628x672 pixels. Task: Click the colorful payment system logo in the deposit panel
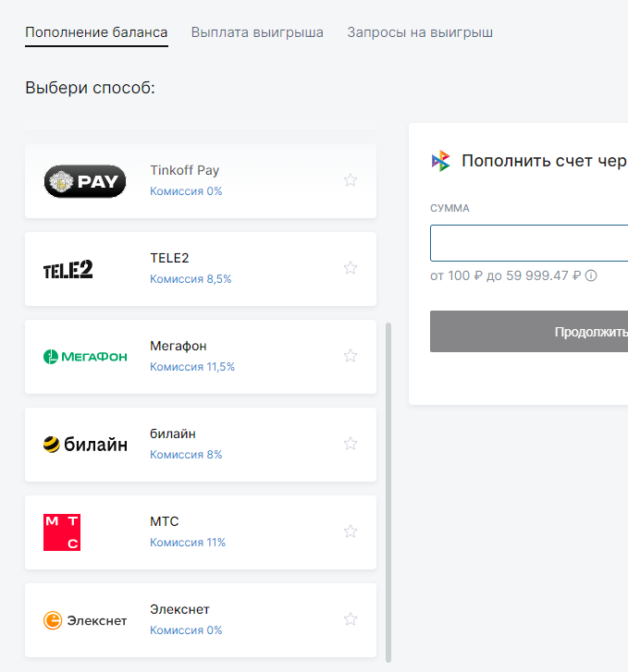[441, 161]
